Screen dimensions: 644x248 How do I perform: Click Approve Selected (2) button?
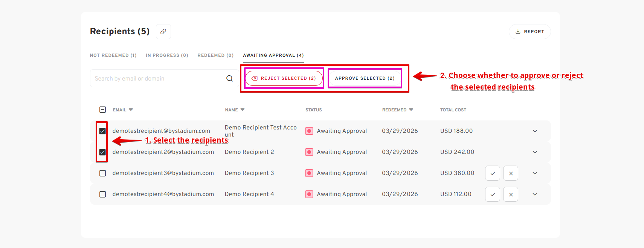click(x=365, y=78)
